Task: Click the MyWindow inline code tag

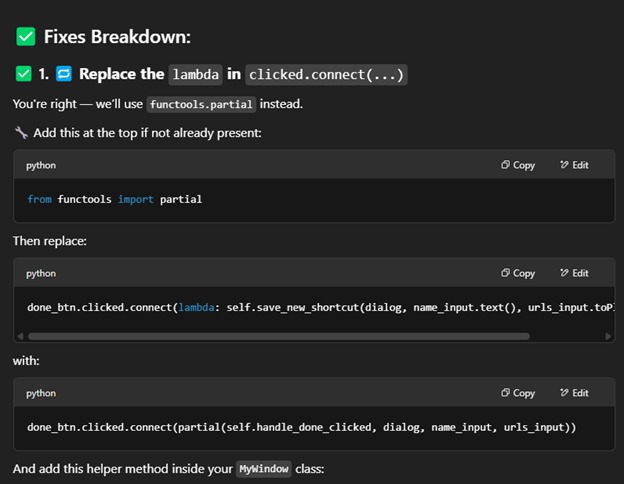Action: (263, 469)
